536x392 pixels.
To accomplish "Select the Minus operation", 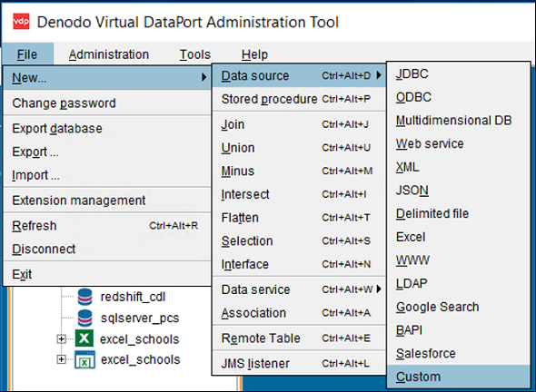I will 299,171.
